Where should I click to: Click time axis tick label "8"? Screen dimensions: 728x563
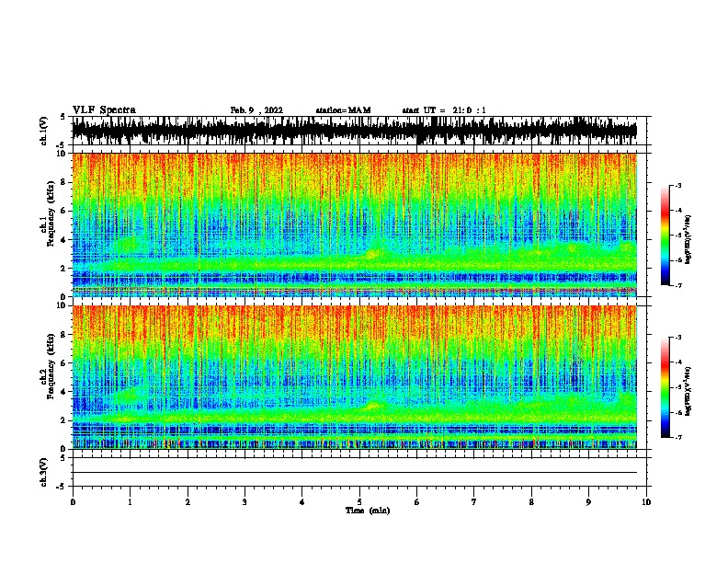point(531,501)
